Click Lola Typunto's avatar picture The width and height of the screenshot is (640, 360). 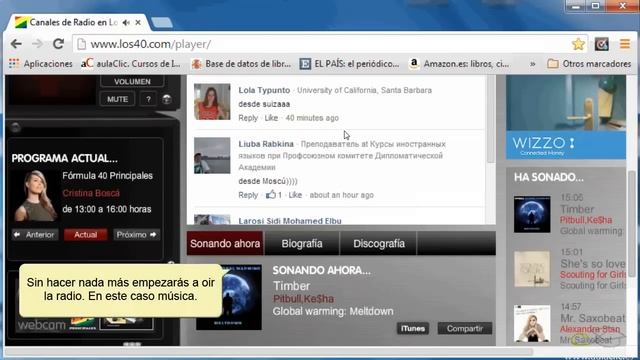(x=212, y=102)
